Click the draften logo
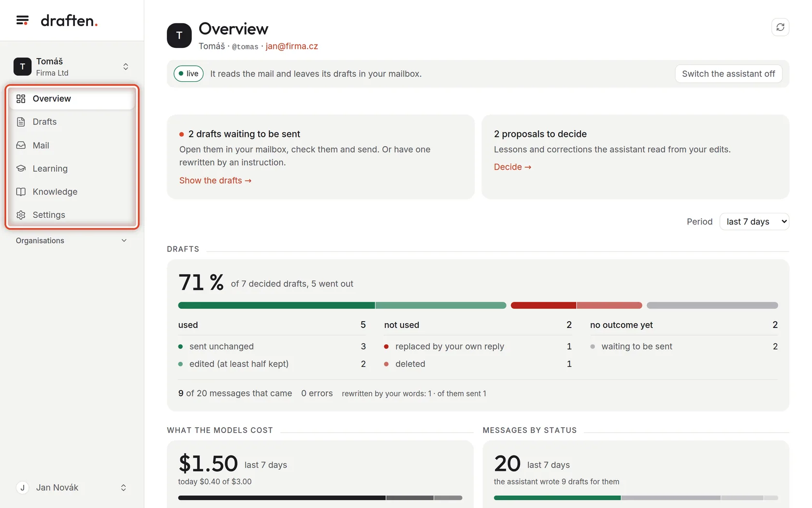812x508 pixels. click(x=69, y=20)
